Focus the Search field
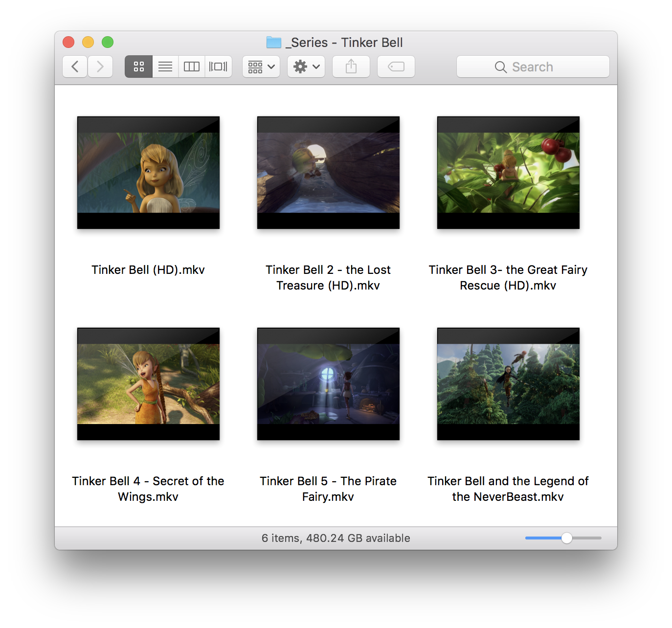This screenshot has width=672, height=628. [x=533, y=67]
